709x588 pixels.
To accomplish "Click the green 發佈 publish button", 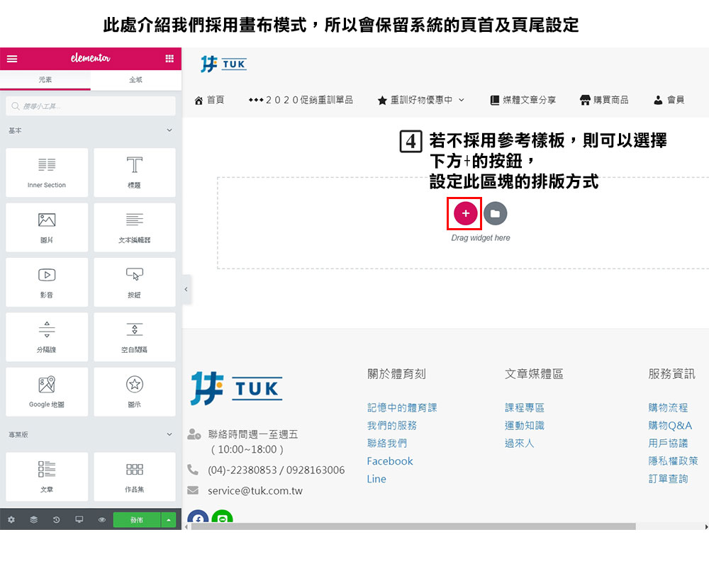I will coord(137,520).
